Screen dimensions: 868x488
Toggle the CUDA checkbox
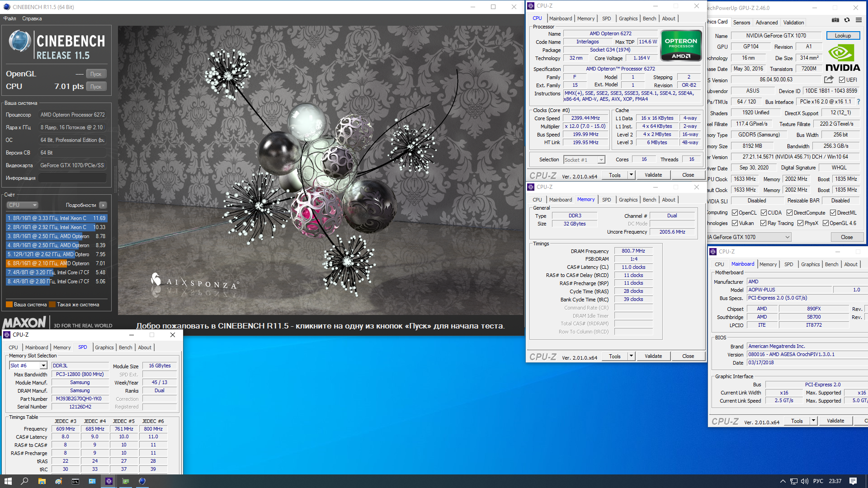pos(764,213)
